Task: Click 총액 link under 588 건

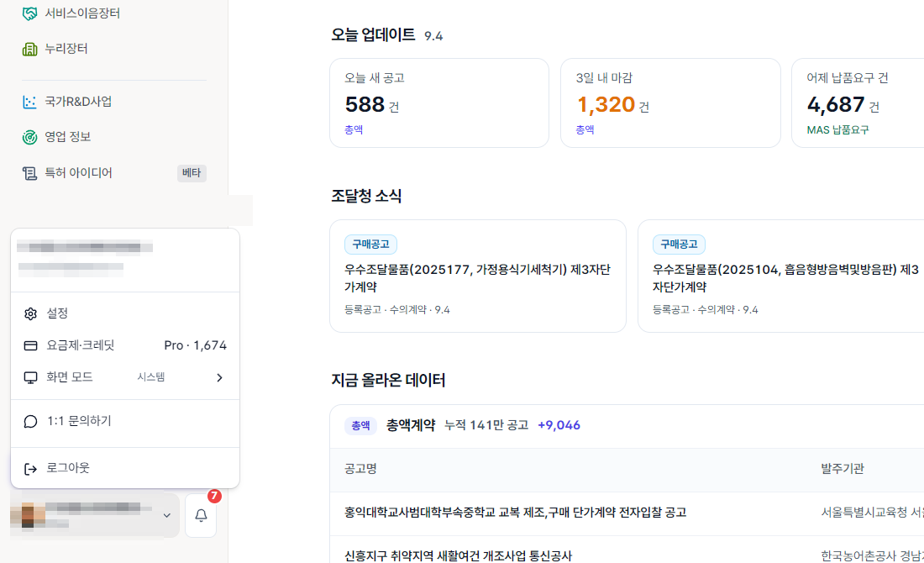Action: 354,129
